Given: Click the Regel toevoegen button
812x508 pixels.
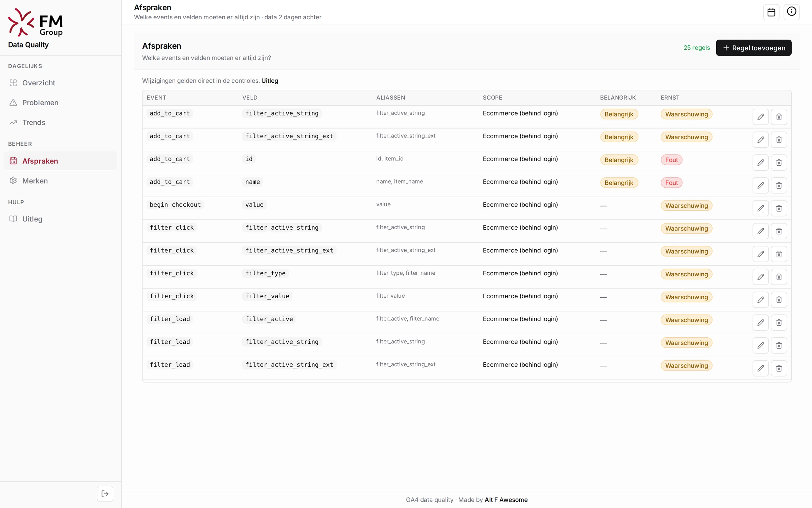Looking at the screenshot, I should 753,48.
